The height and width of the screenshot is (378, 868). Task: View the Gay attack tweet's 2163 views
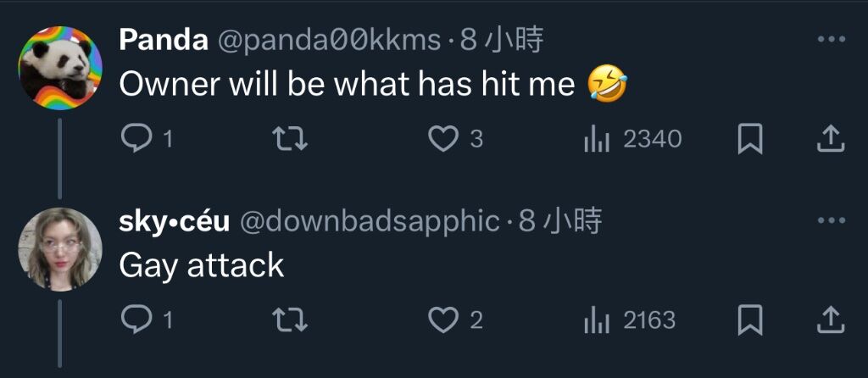pos(630,320)
